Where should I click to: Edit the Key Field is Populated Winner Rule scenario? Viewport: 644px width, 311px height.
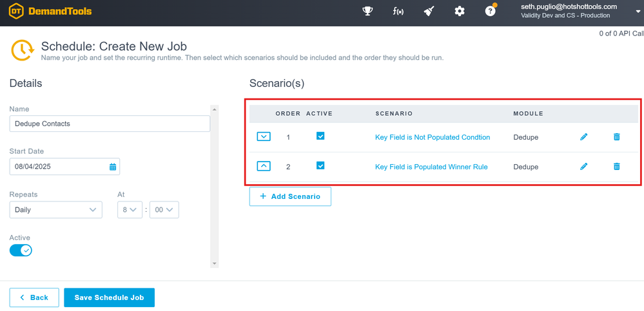tap(584, 167)
